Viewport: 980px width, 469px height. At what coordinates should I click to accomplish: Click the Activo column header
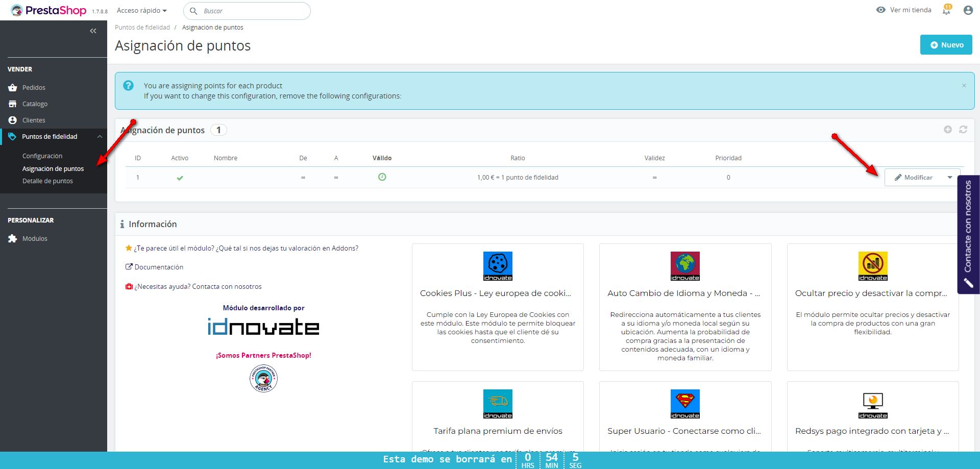point(180,158)
